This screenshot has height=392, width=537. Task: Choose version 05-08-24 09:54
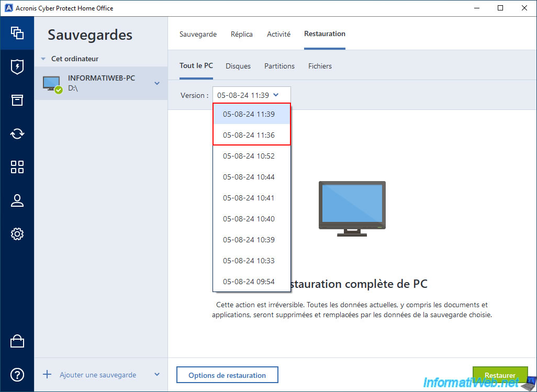tap(252, 282)
